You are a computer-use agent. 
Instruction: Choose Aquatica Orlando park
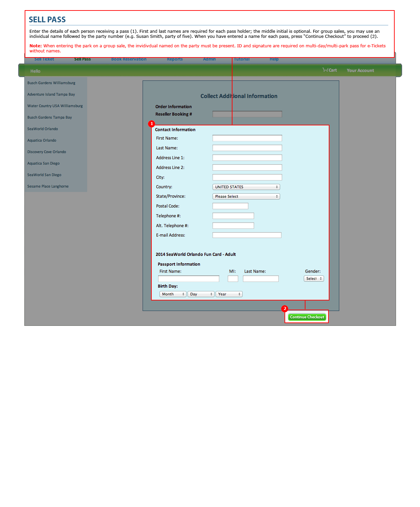(42, 140)
